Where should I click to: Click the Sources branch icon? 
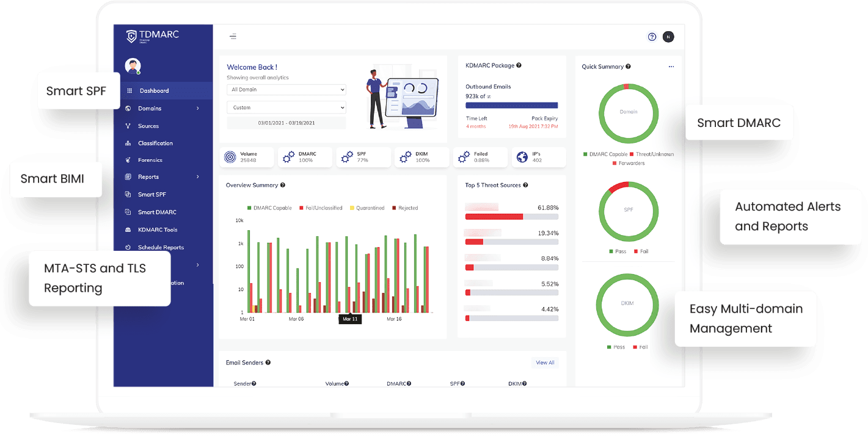[128, 126]
